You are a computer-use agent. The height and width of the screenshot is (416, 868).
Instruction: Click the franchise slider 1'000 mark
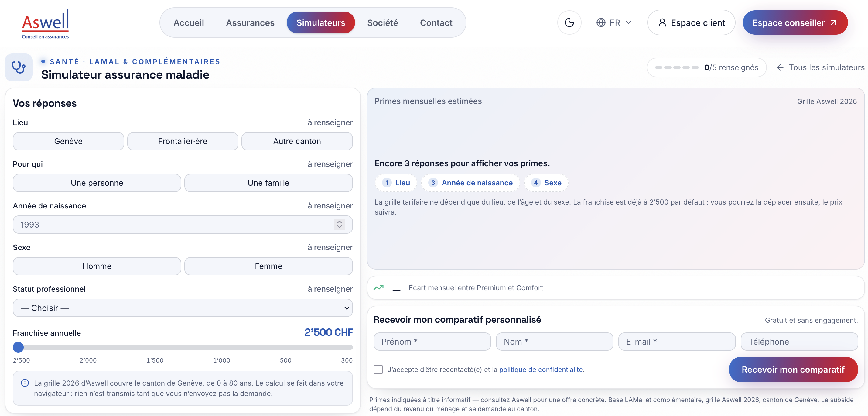(x=221, y=360)
